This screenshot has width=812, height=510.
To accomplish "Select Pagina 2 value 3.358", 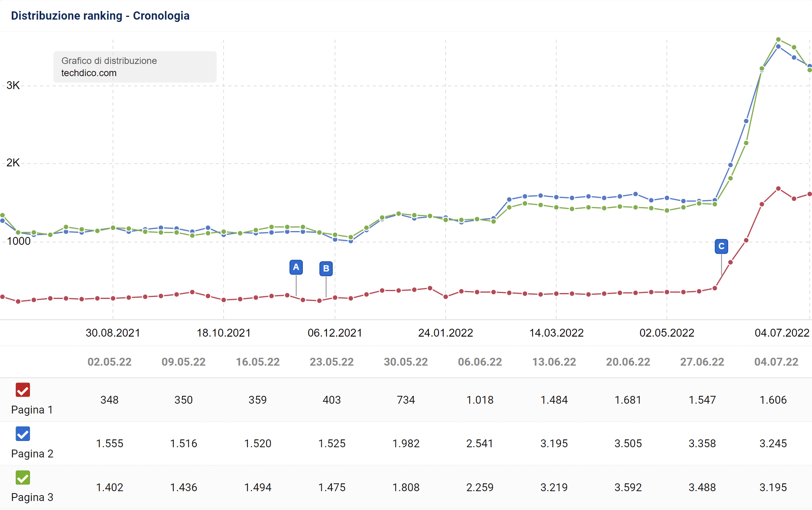I will coord(702,443).
